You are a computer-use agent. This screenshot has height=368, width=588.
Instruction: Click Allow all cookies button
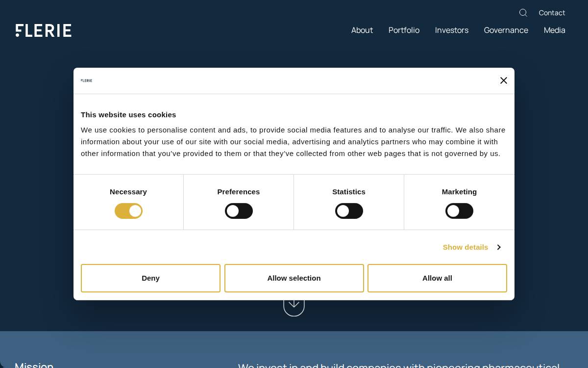tap(437, 278)
